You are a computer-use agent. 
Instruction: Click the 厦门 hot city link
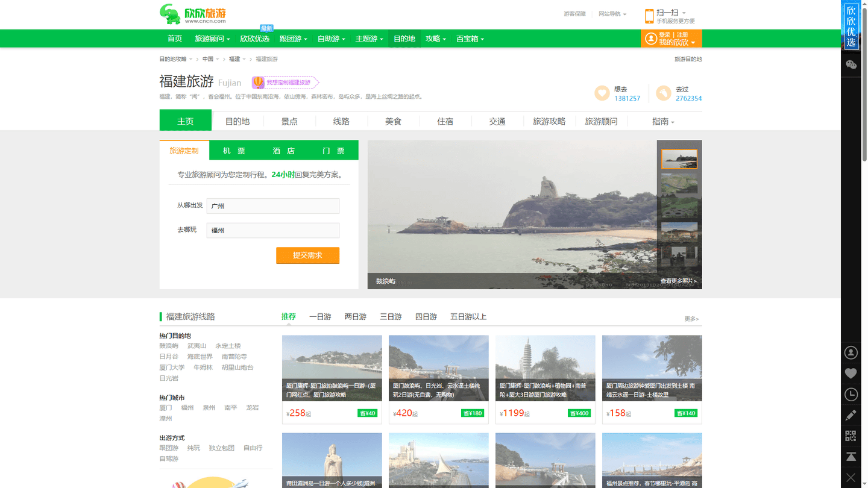click(x=166, y=408)
